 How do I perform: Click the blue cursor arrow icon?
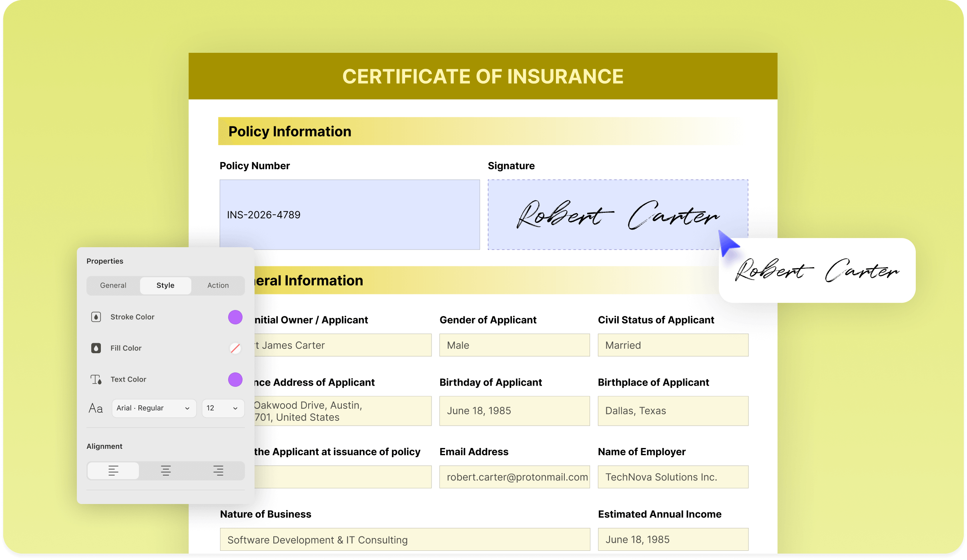tap(728, 243)
